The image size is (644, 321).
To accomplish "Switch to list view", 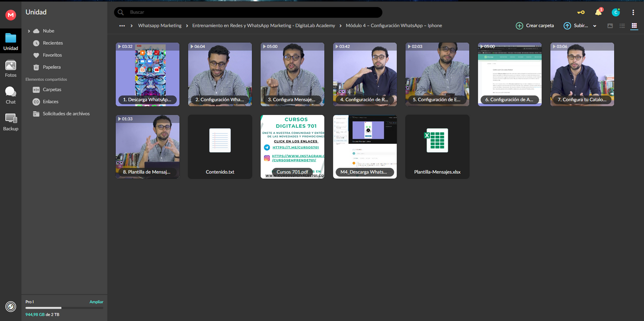I will tap(622, 26).
